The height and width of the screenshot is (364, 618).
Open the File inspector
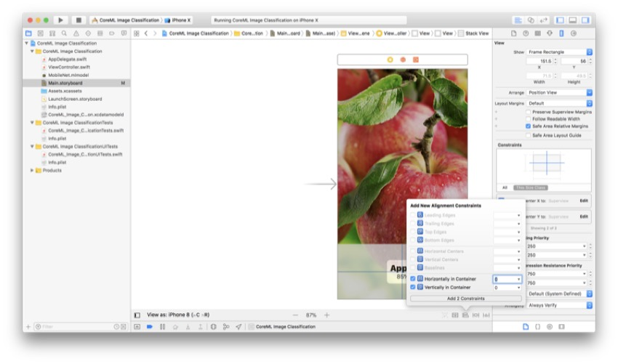click(513, 33)
